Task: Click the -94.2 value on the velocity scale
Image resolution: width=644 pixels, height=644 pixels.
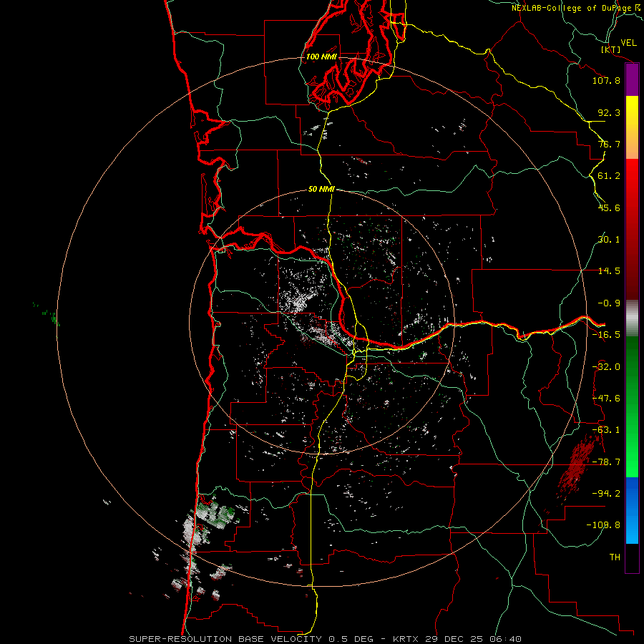Action: point(606,494)
